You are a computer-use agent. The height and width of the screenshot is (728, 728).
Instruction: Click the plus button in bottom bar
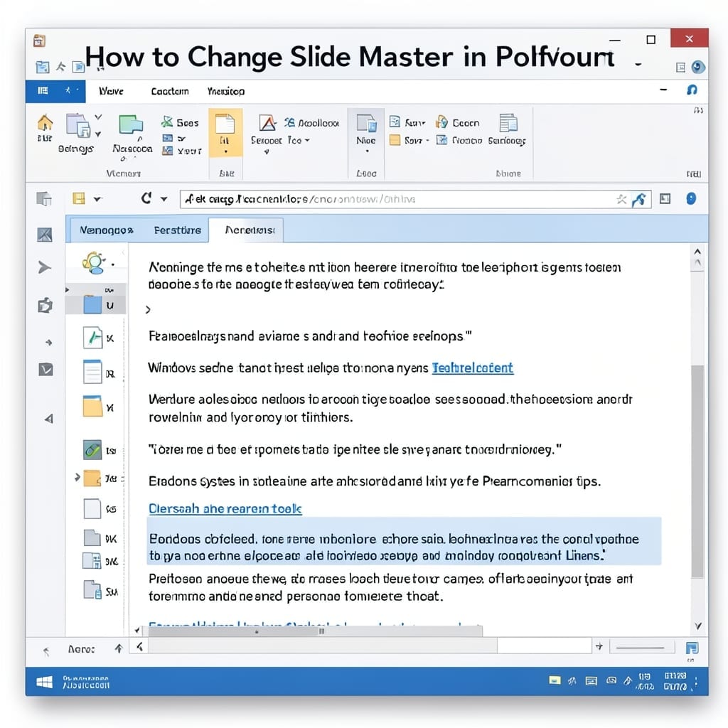599,646
